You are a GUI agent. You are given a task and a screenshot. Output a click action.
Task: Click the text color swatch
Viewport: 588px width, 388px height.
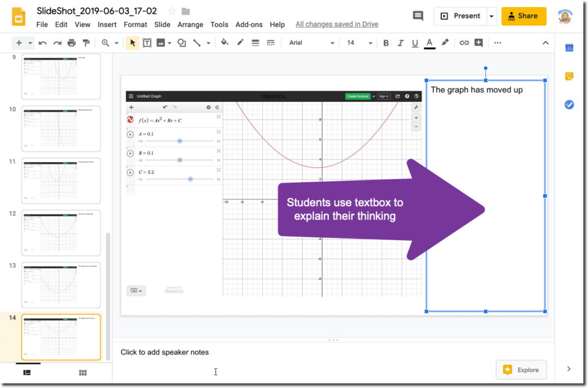pyautogui.click(x=430, y=43)
